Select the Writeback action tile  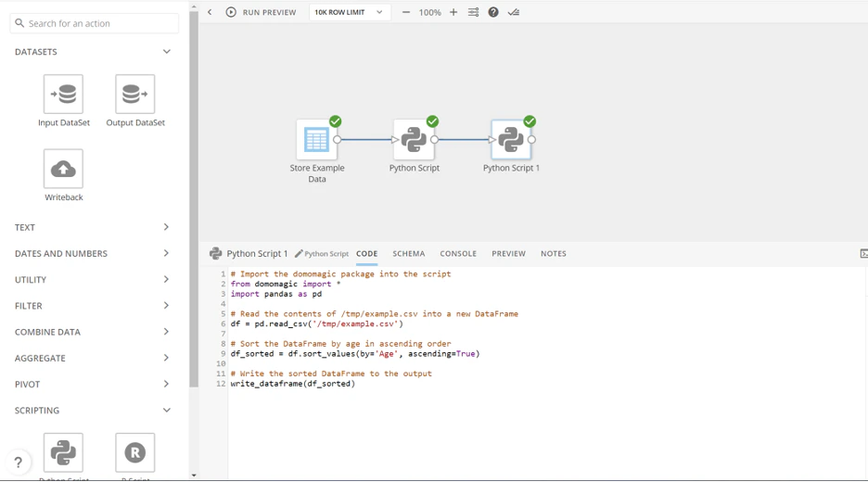tap(63, 169)
